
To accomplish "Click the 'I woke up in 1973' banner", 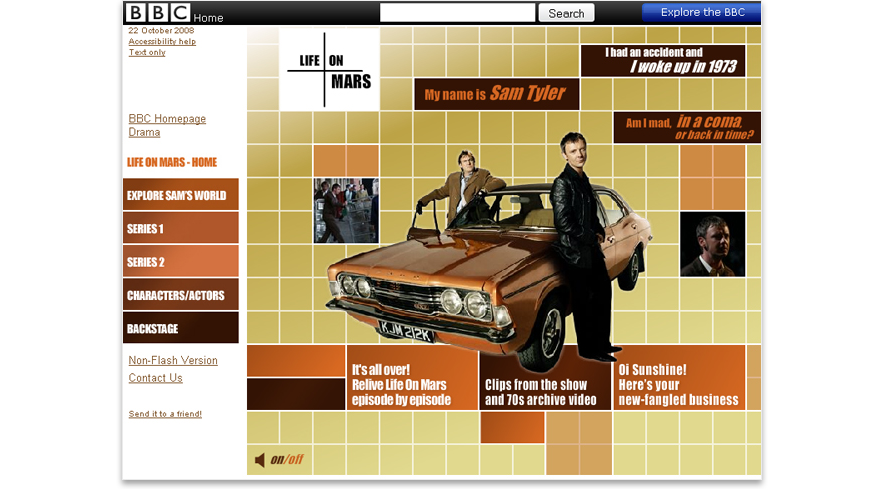I will 663,61.
